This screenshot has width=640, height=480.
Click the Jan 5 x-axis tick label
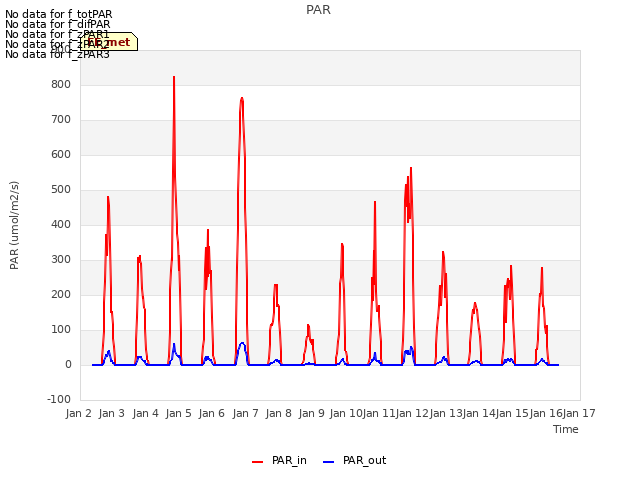(x=178, y=413)
